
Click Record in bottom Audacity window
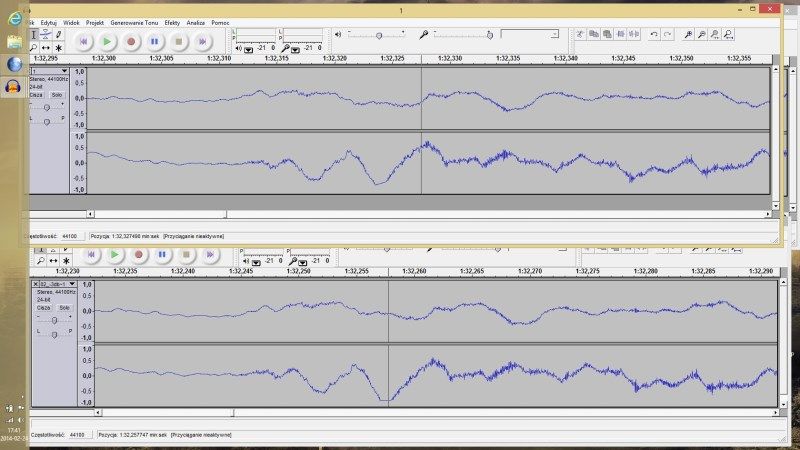pos(138,254)
